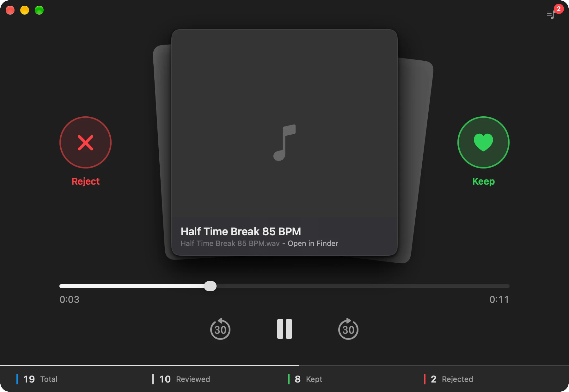Zoom the window with the green button

coord(39,10)
